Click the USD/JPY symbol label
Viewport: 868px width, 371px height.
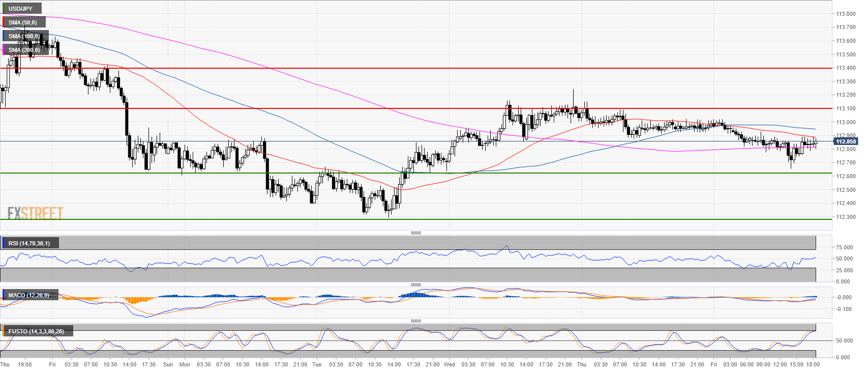coord(20,9)
